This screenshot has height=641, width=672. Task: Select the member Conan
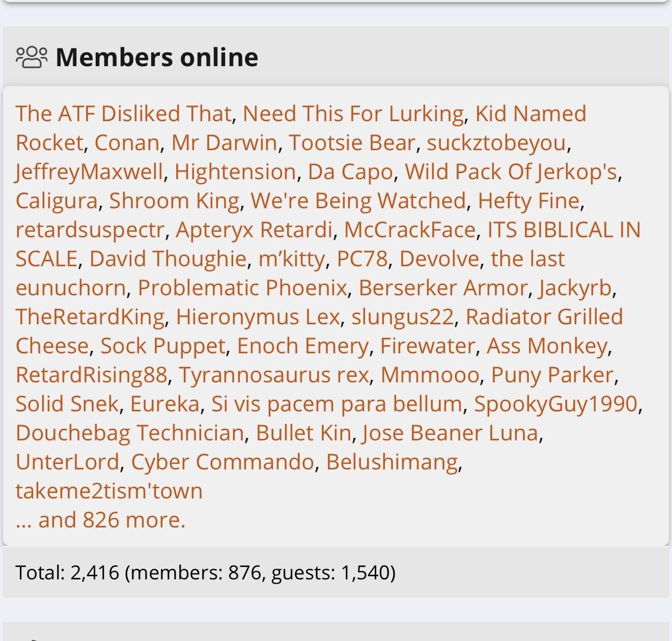pos(127,143)
